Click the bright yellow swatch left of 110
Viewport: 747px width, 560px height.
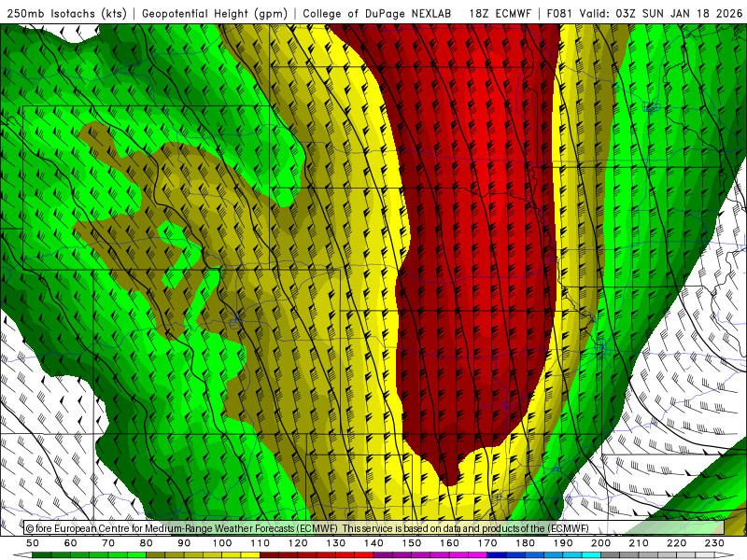[250, 555]
